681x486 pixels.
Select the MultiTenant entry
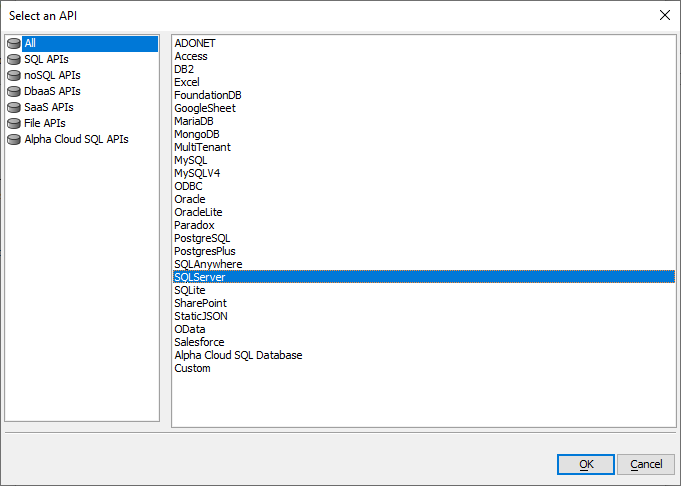click(202, 147)
